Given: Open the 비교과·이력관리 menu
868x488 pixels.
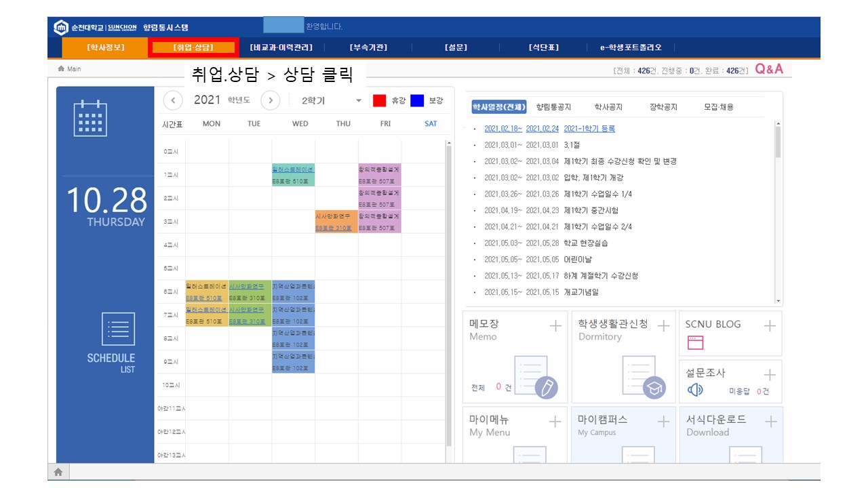Looking at the screenshot, I should 281,47.
